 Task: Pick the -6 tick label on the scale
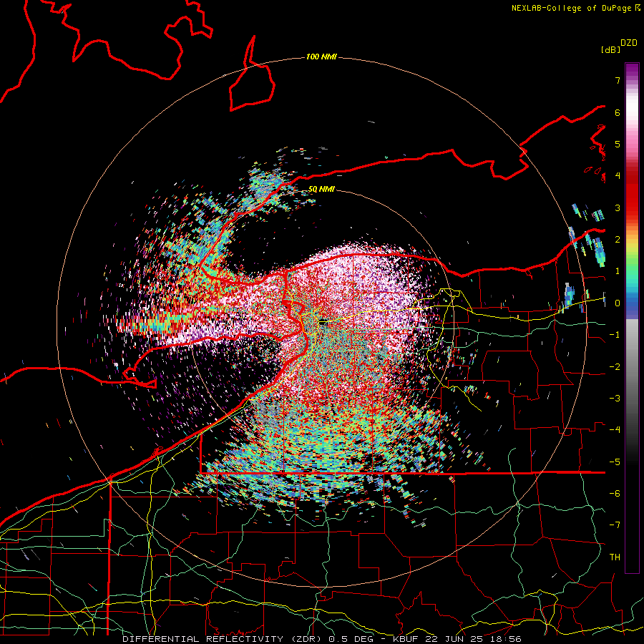click(615, 494)
